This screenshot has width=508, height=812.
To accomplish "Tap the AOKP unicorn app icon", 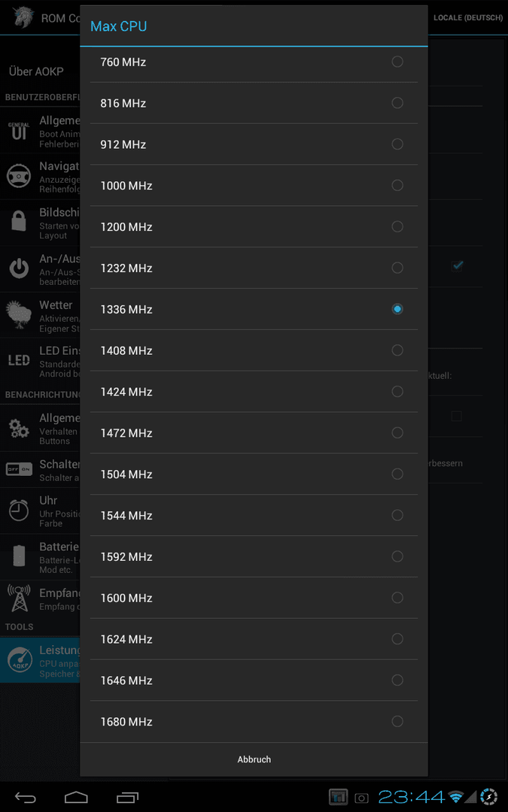I will (23, 17).
